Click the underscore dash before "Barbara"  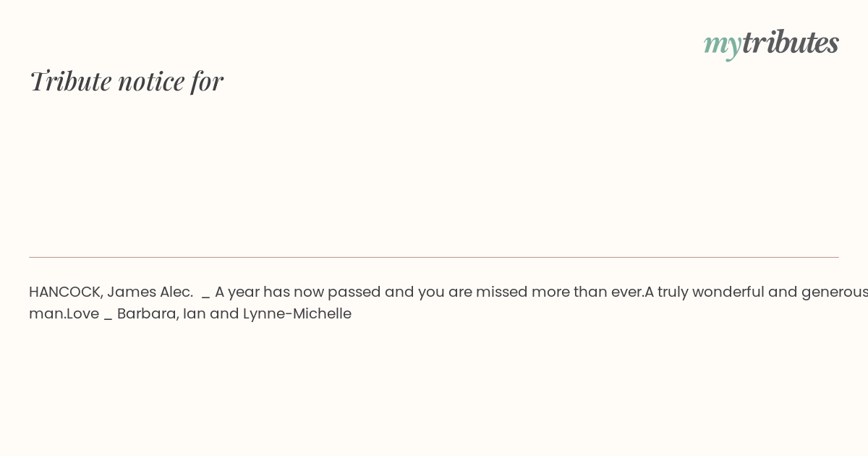tap(108, 317)
